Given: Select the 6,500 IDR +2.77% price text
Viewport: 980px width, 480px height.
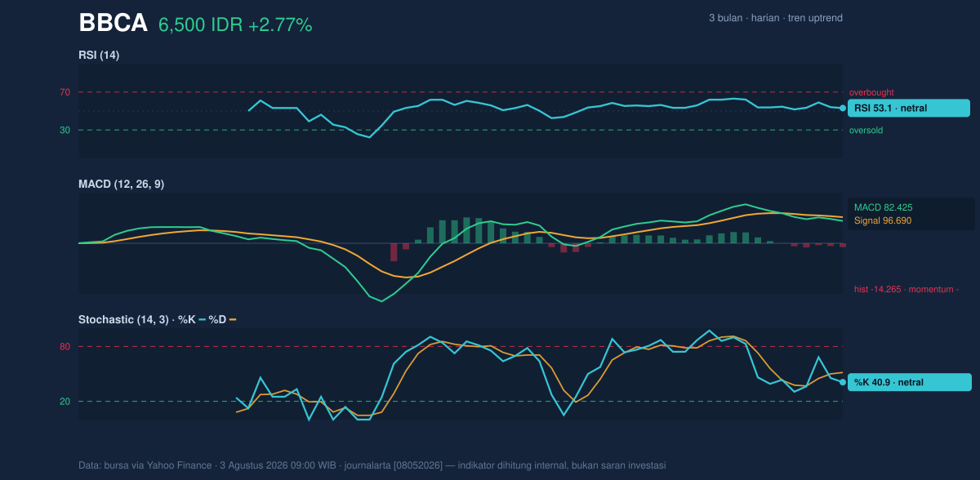Looking at the screenshot, I should click(x=235, y=25).
